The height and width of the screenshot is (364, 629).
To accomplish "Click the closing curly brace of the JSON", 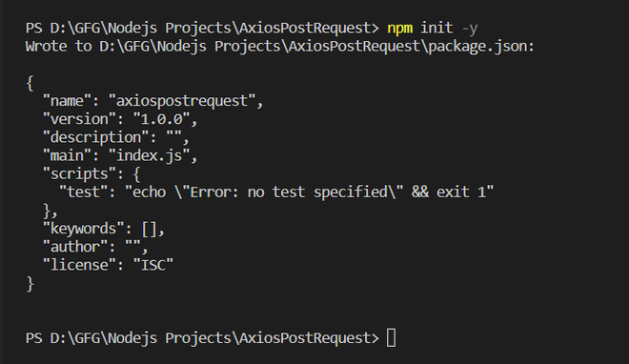I will click(x=30, y=284).
